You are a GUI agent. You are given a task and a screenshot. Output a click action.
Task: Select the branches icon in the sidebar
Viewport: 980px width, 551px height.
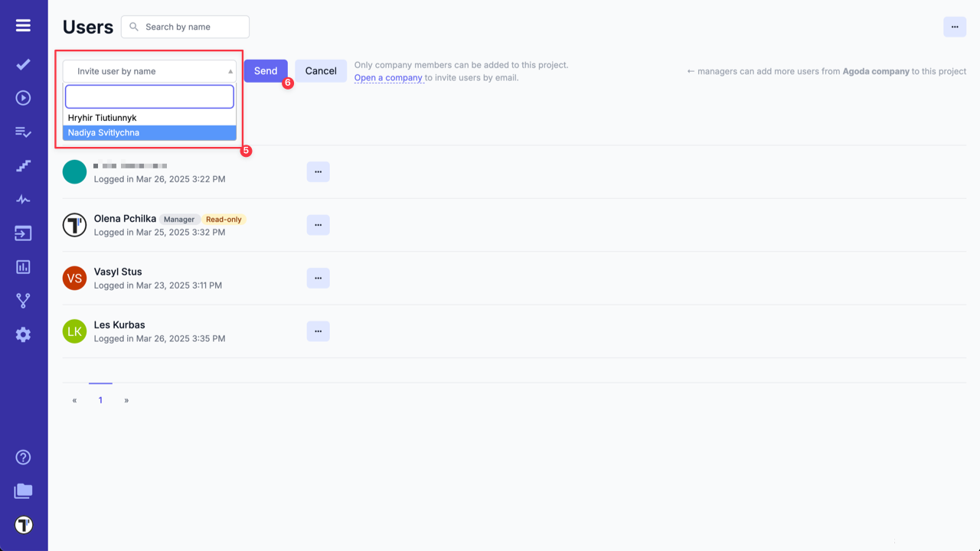click(x=23, y=300)
